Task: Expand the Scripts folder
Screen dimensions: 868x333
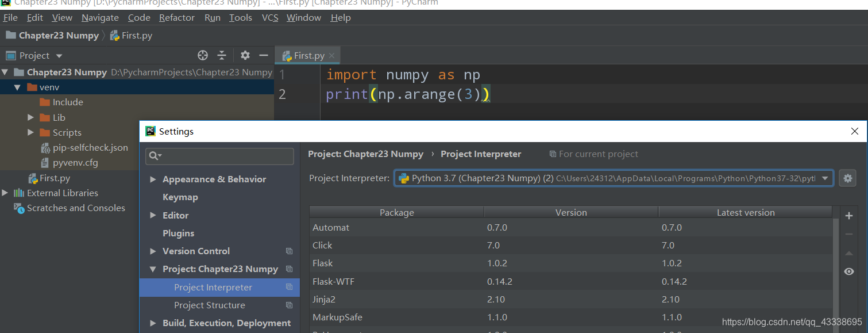Action: pyautogui.click(x=31, y=132)
